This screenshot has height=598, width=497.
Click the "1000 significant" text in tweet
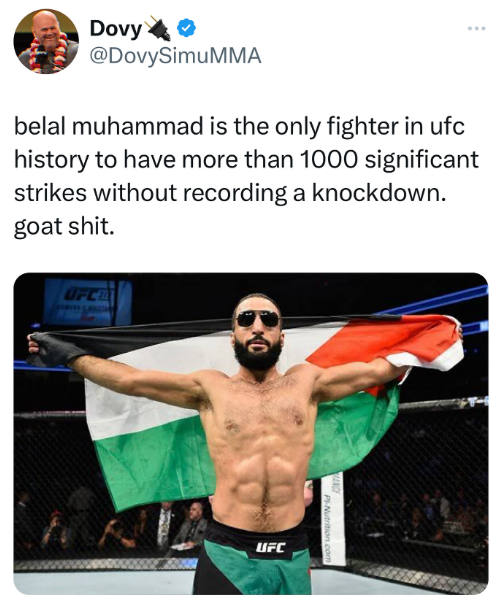coord(389,159)
